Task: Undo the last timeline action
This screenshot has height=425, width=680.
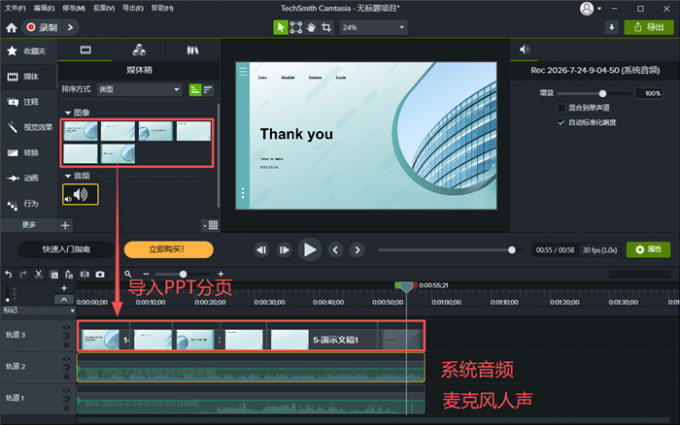Action: [x=8, y=274]
